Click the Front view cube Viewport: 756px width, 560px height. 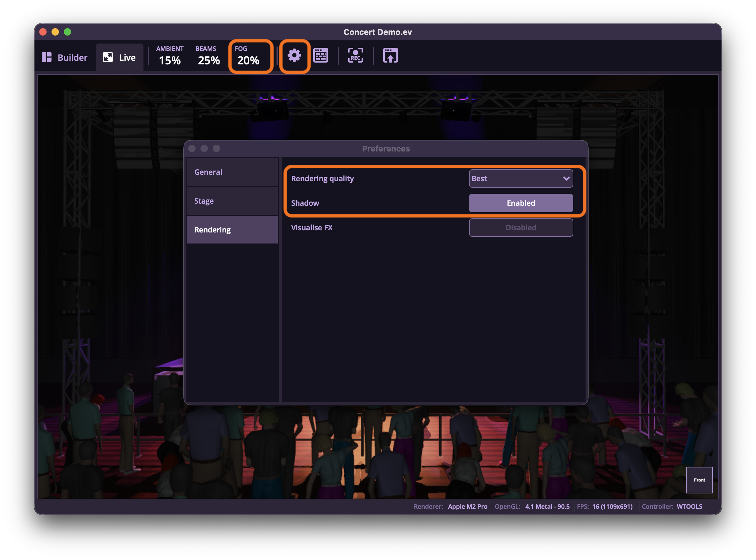point(699,480)
